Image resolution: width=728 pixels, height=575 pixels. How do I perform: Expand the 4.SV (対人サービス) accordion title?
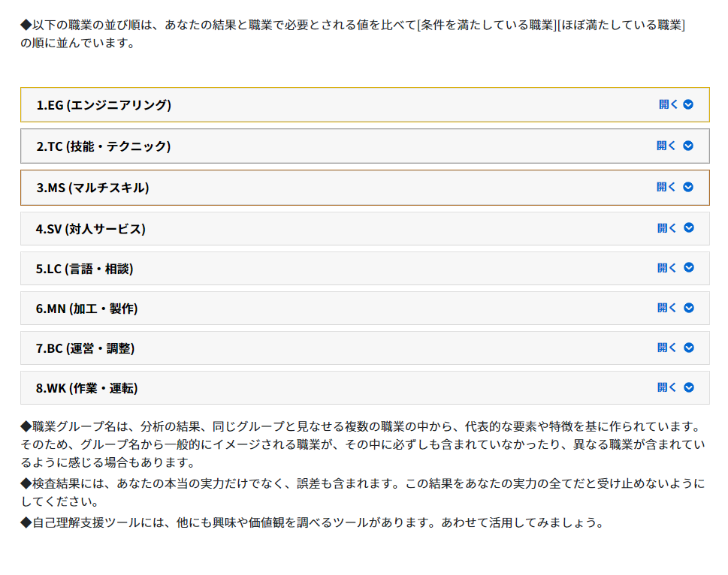91,229
